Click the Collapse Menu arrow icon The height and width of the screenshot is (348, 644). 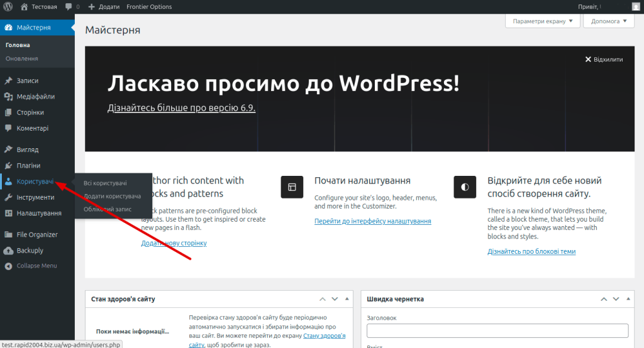click(x=8, y=266)
